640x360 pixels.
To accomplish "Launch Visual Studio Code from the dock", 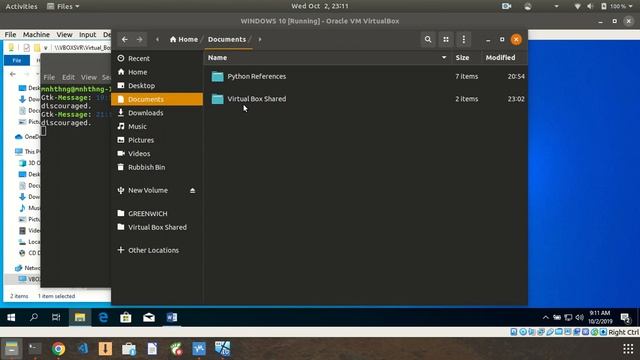I will 82,349.
